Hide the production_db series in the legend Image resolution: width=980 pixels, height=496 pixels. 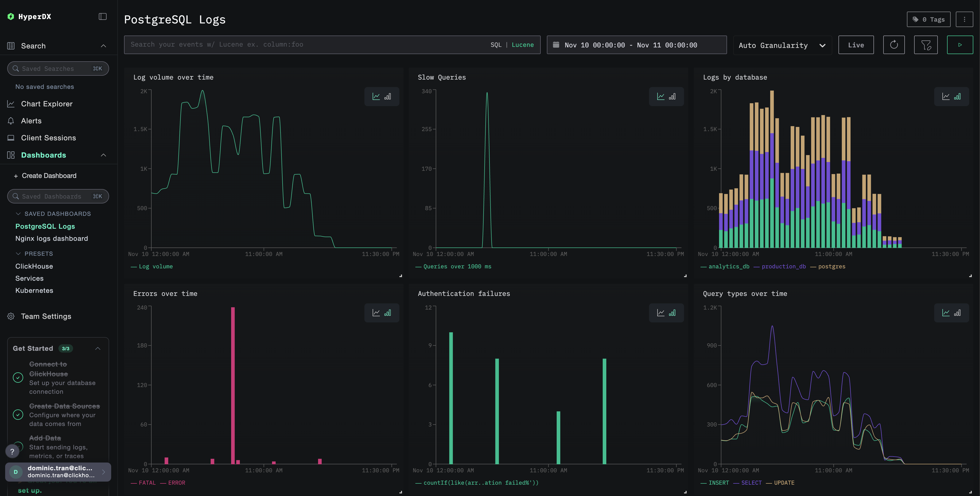tap(784, 267)
